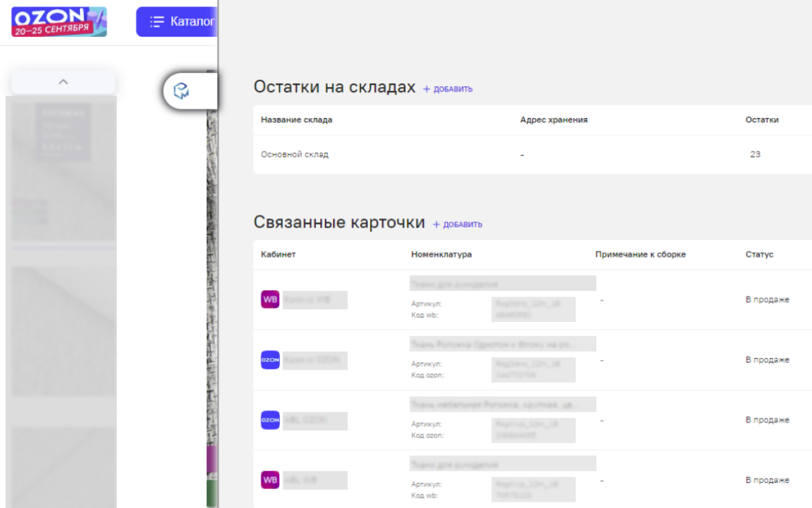The image size is (812, 508).
Task: Click the WB badge of the first linked card
Action: point(270,299)
